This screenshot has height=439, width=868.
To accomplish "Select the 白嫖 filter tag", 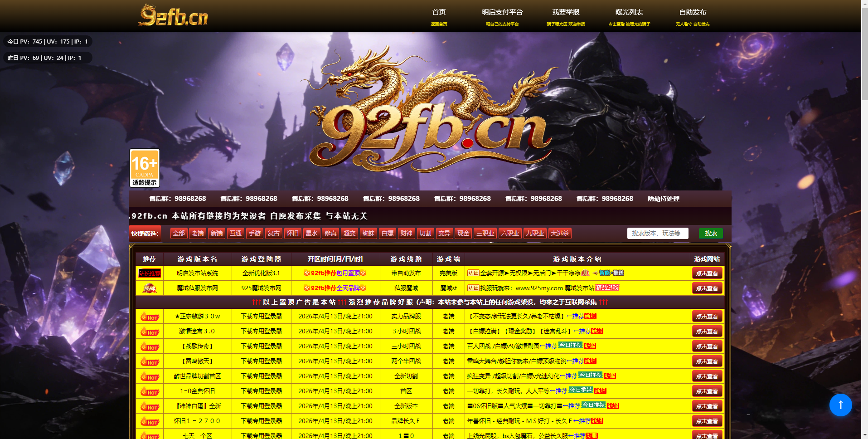I will click(x=387, y=233).
